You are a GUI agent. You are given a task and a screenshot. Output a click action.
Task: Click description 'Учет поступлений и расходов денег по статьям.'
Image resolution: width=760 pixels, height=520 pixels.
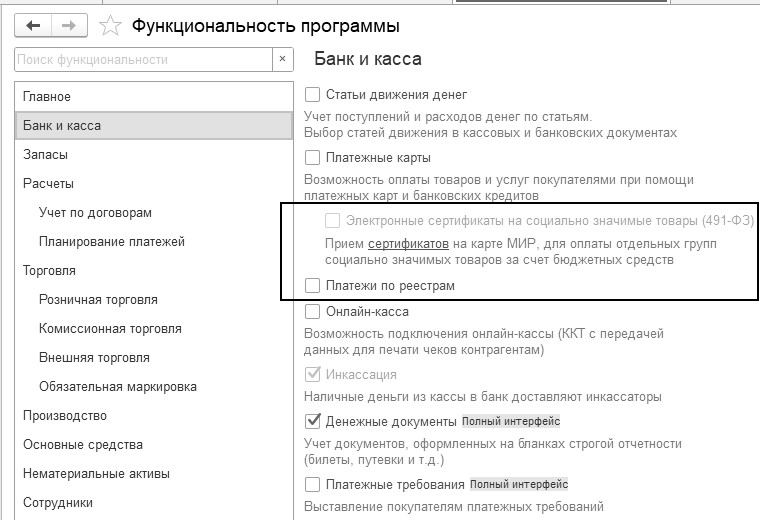tap(448, 117)
